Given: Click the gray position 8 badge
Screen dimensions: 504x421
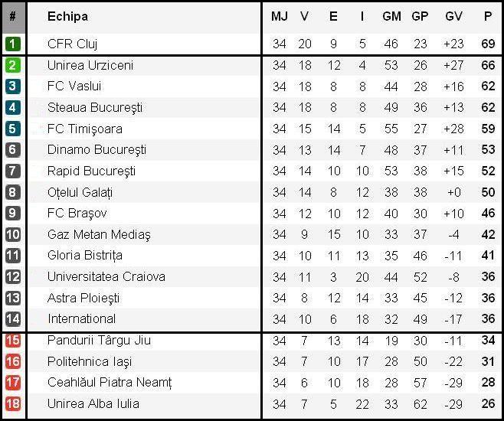Looking at the screenshot, I should tap(12, 192).
